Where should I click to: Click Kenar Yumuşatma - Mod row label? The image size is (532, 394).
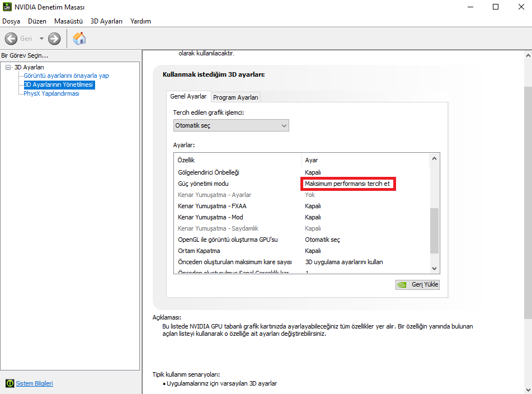pyautogui.click(x=210, y=217)
